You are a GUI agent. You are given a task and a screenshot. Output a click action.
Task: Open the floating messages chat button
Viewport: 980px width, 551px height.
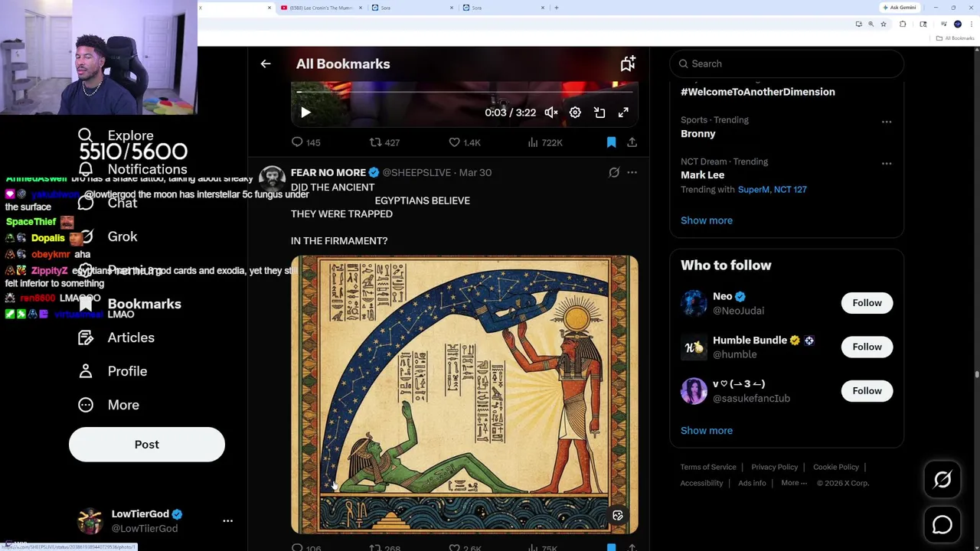[x=942, y=525]
